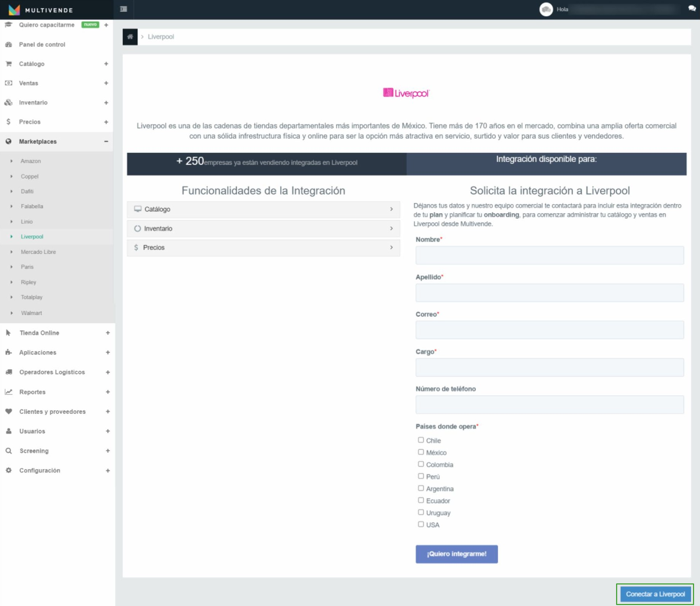Expand the Catálogo functionality row chevron
700x606 pixels.
tap(391, 209)
